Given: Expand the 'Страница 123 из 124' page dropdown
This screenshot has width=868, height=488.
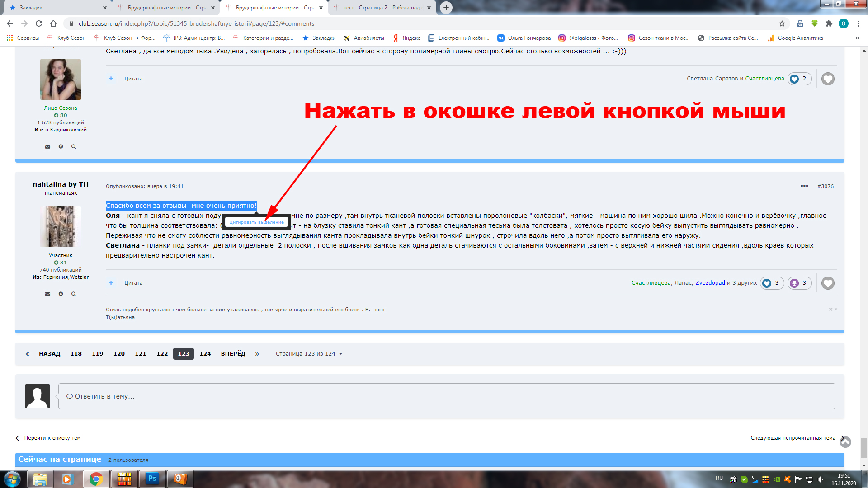Looking at the screenshot, I should (309, 354).
